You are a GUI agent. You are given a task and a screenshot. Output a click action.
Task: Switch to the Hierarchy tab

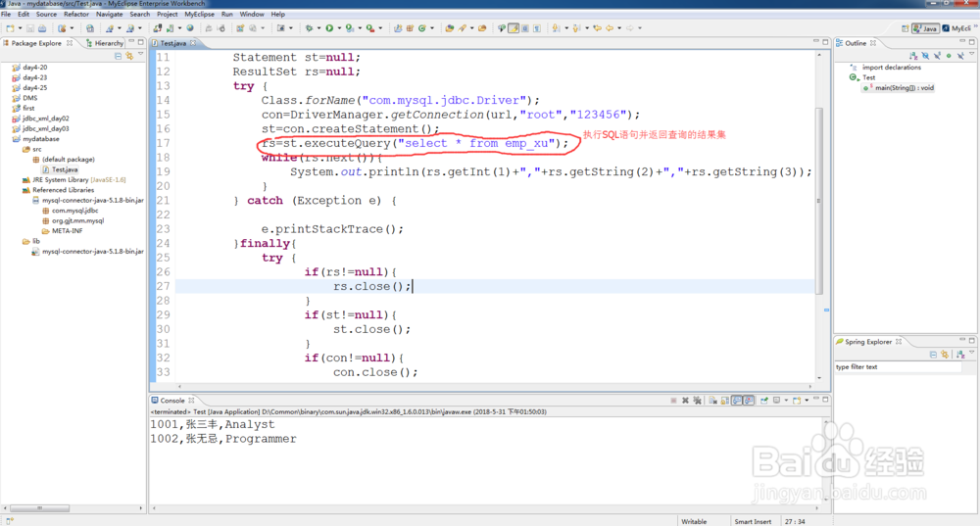point(105,43)
